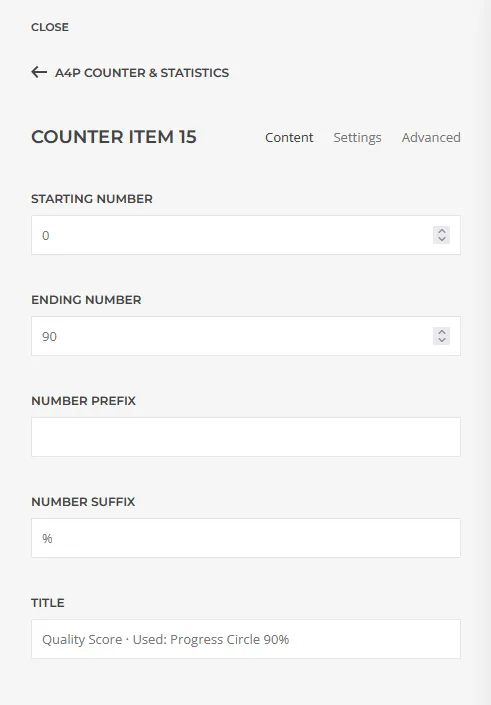Click the Ending Number label
This screenshot has width=491, height=705.
point(86,300)
